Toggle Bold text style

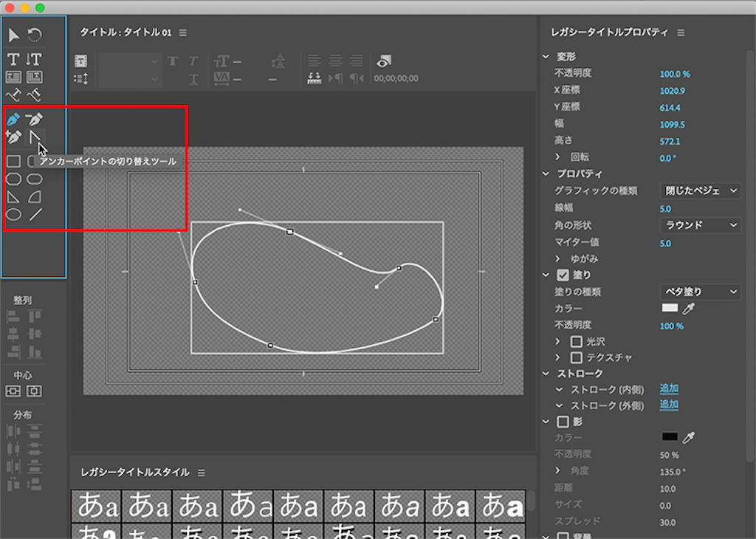173,61
